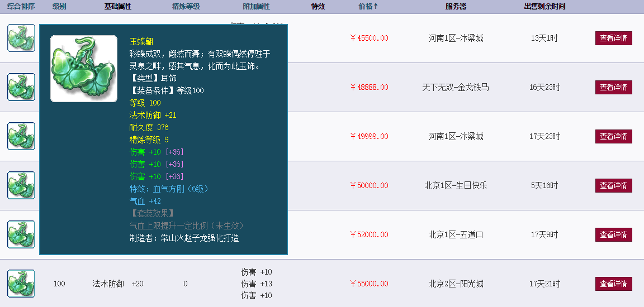Image resolution: width=644 pixels, height=307 pixels.
Task: Open 查看详情 for the ￥45500.00 item
Action: (614, 38)
